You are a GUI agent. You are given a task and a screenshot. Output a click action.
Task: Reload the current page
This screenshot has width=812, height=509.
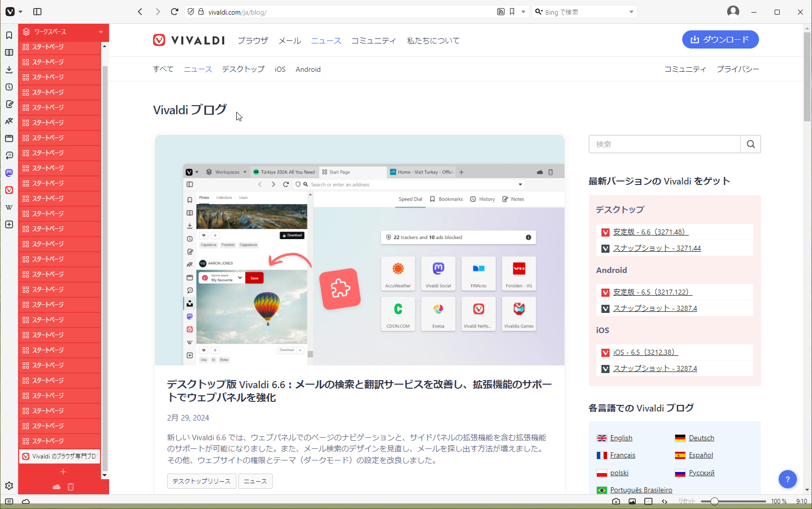pyautogui.click(x=175, y=12)
